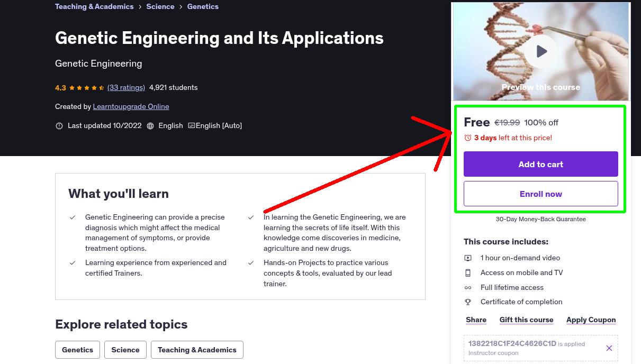Open Science breadcrumb link
Image resolution: width=641 pixels, height=364 pixels.
coord(160,7)
